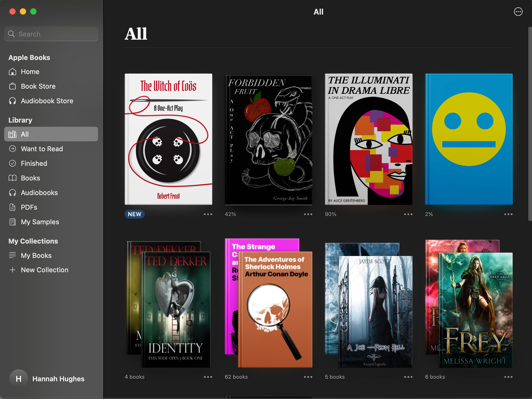Open The Witch of Coös book cover
Viewport: 532px width, 399px height.
168,139
